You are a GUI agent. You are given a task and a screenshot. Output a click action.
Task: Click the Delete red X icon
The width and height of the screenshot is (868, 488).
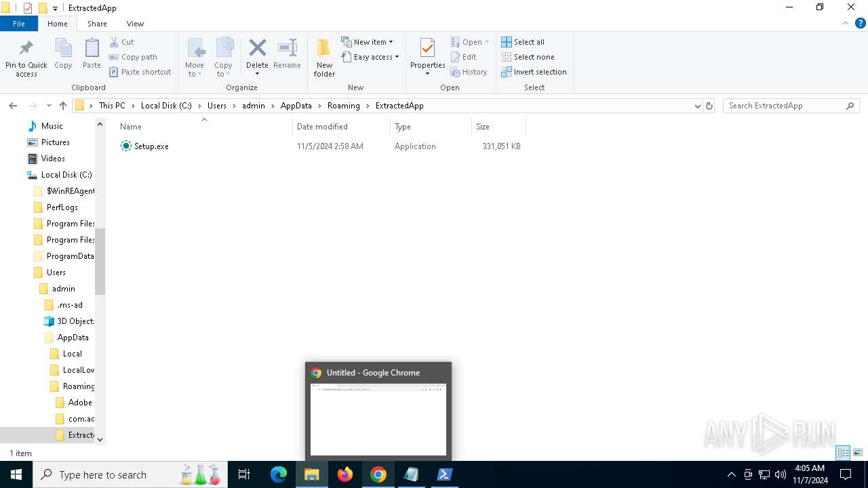[257, 47]
